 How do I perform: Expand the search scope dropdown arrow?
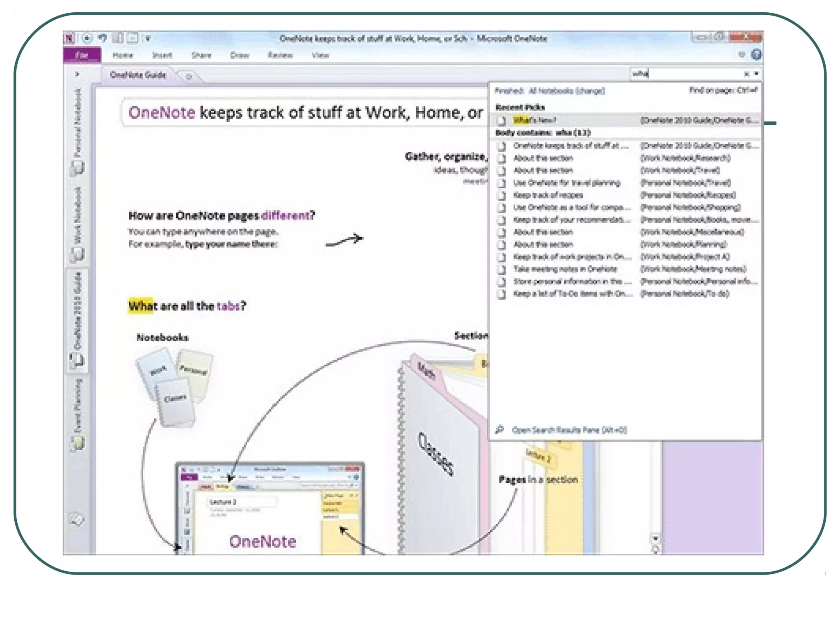point(756,74)
